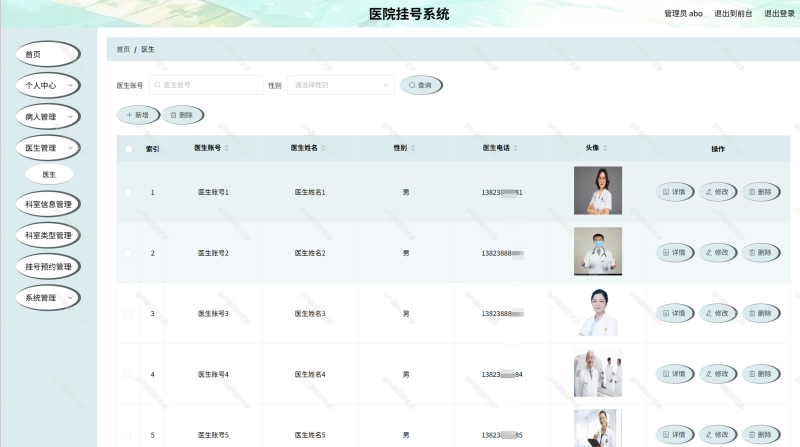Collapse the 医生管理 sidebar menu
The width and height of the screenshot is (800, 447).
point(48,147)
